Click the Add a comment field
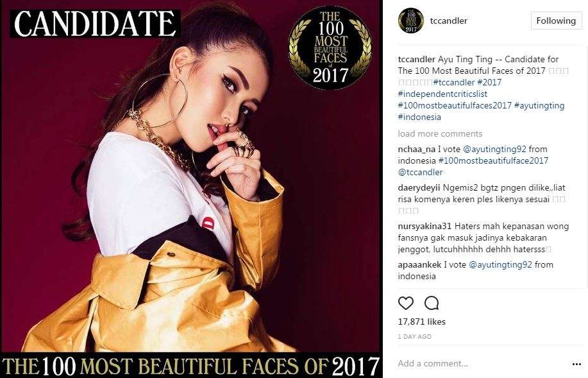The height and width of the screenshot is (378, 588). pyautogui.click(x=482, y=363)
